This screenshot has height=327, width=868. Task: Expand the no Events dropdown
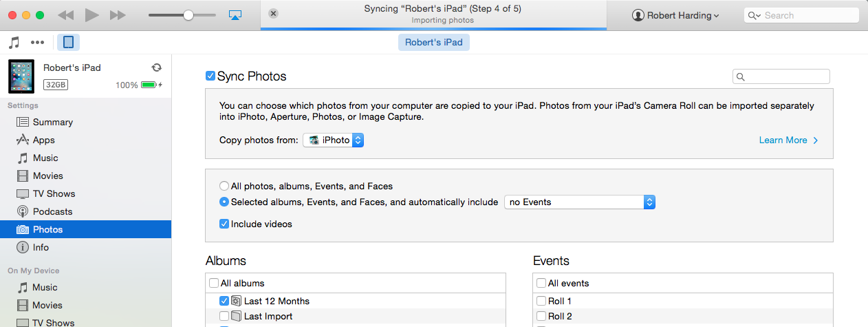pos(580,202)
